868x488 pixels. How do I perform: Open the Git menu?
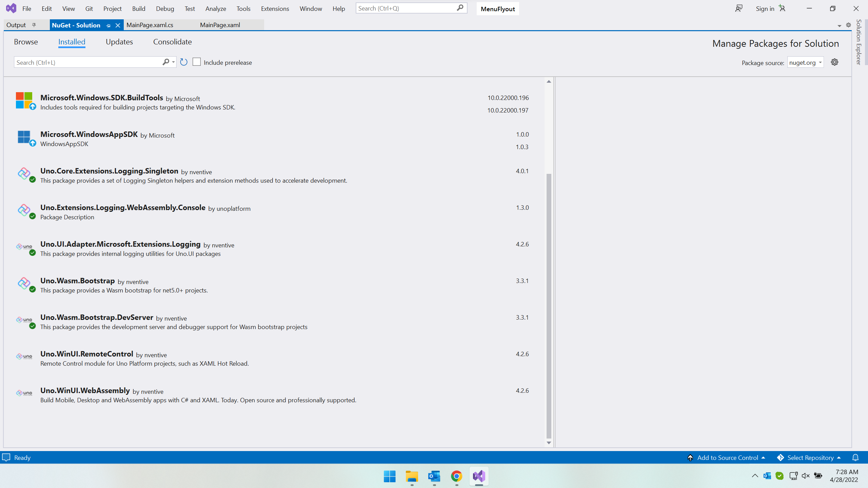89,8
